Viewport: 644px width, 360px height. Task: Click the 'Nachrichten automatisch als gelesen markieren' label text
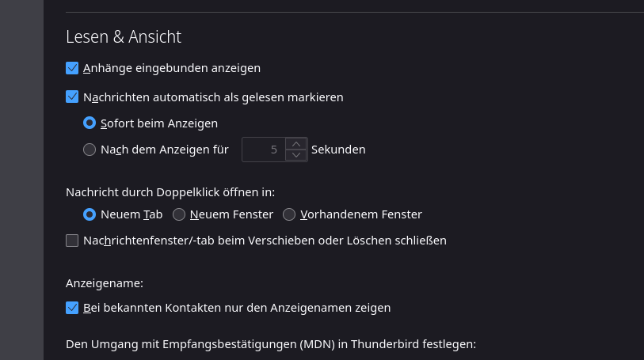(x=213, y=97)
